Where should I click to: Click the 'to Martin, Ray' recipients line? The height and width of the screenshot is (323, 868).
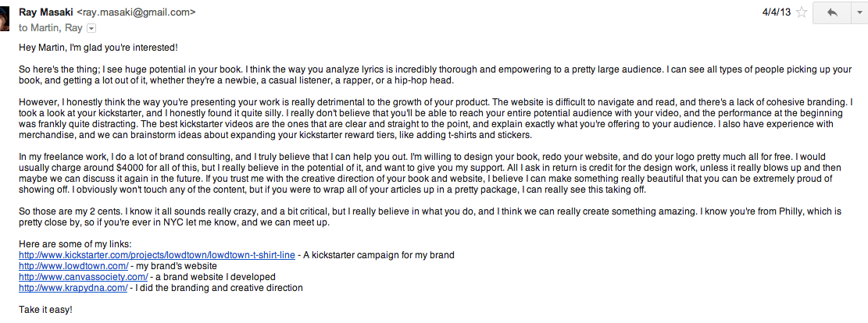51,27
